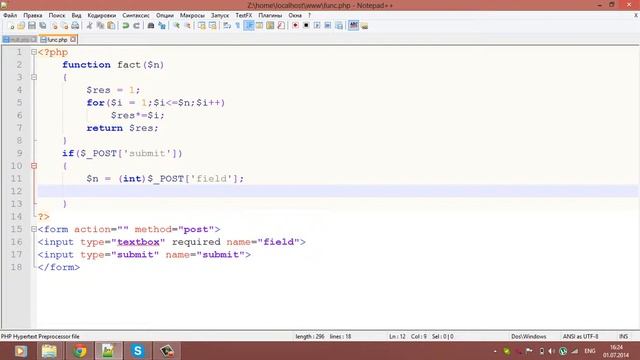Viewport: 640px width, 360px height.
Task: Undo the last edit with the green arrow
Action: pos(126,26)
